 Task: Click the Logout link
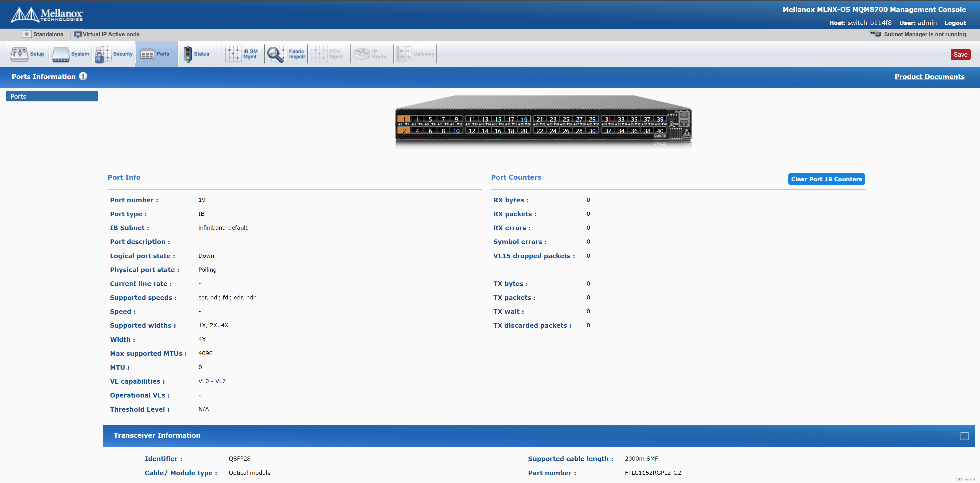coord(955,23)
